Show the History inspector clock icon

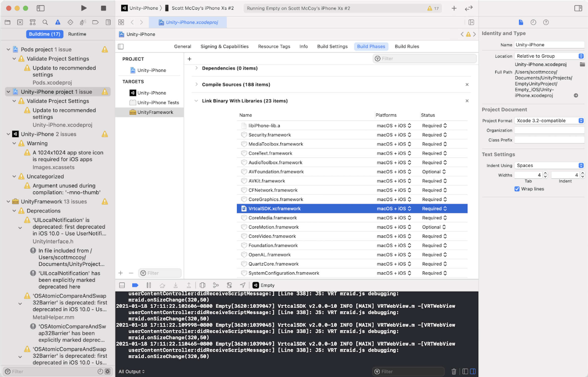tap(533, 22)
